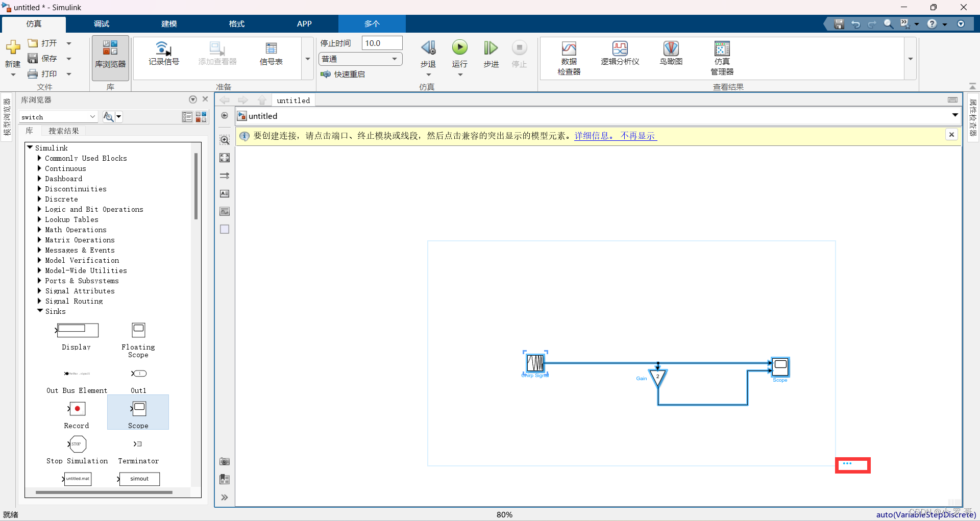This screenshot has width=980, height=521.
Task: Expand Signal Routing library node
Action: coord(39,301)
